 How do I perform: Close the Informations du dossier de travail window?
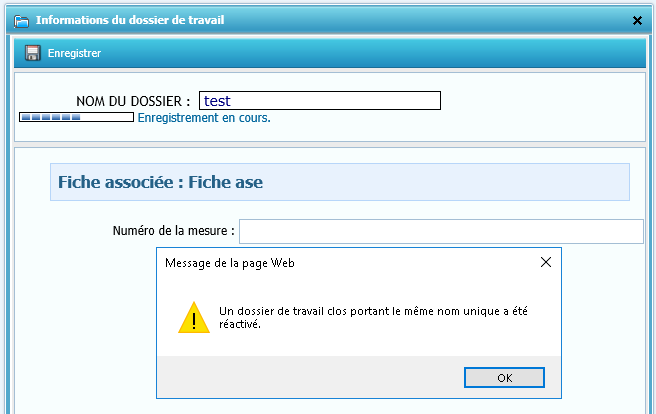tap(638, 20)
